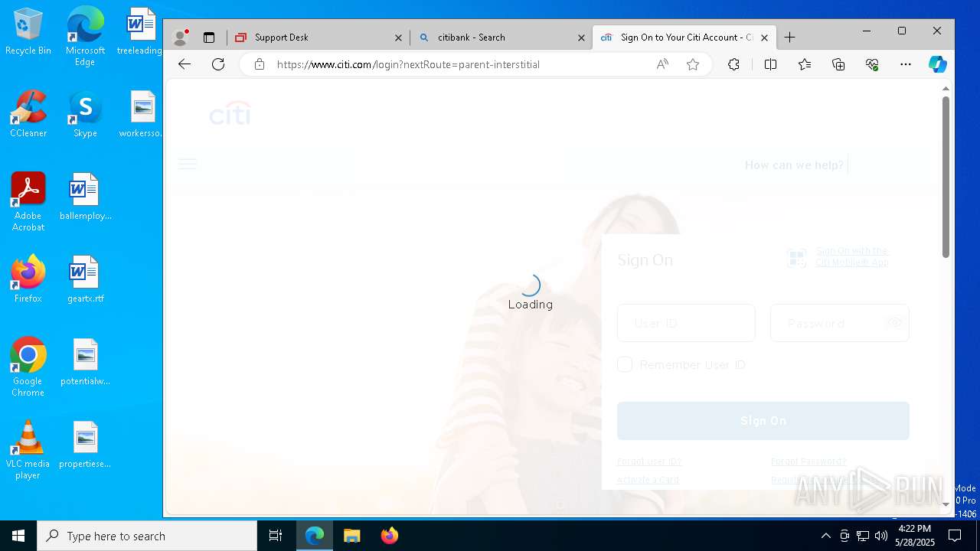Open the tab actions menu icon
This screenshot has height=551, width=980.
pyautogui.click(x=209, y=37)
